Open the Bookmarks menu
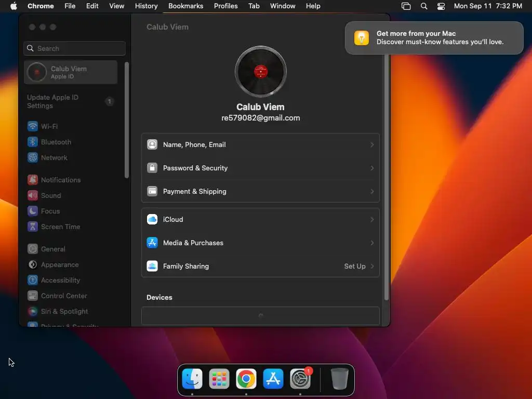The image size is (532, 399). click(185, 6)
